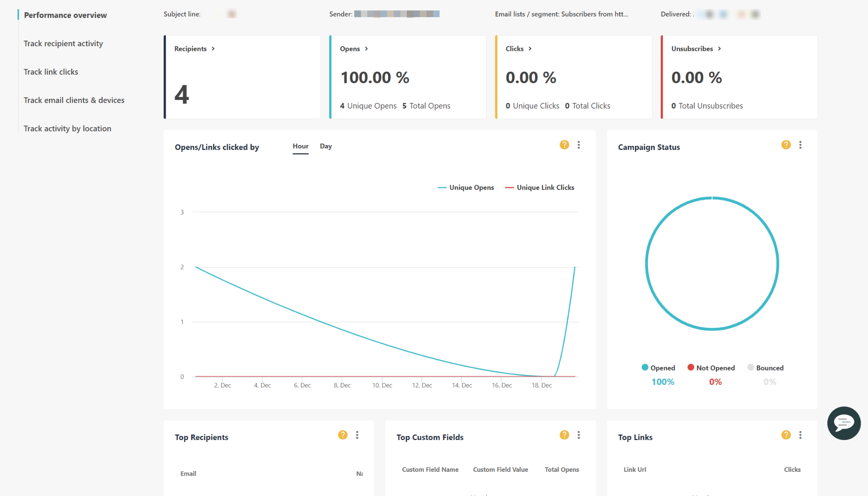Open Track activity by location
Viewport: 868px width, 496px height.
[x=67, y=129]
